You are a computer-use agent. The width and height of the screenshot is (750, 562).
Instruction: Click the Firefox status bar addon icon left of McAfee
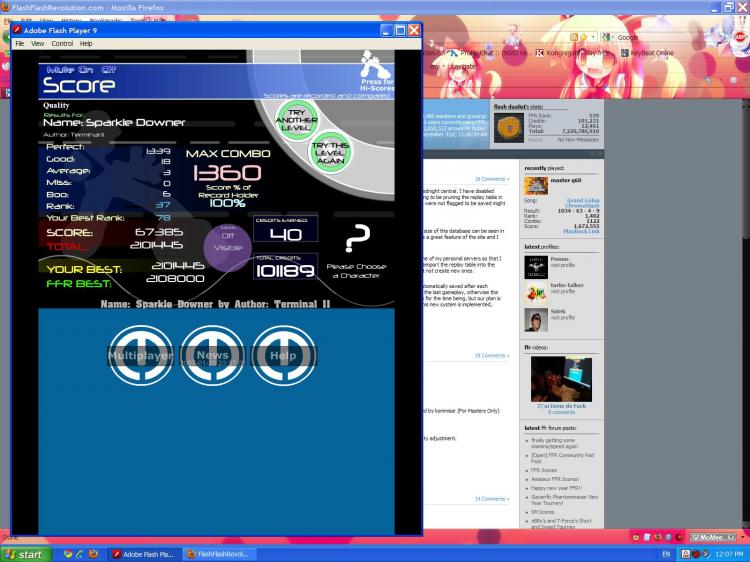[680, 537]
